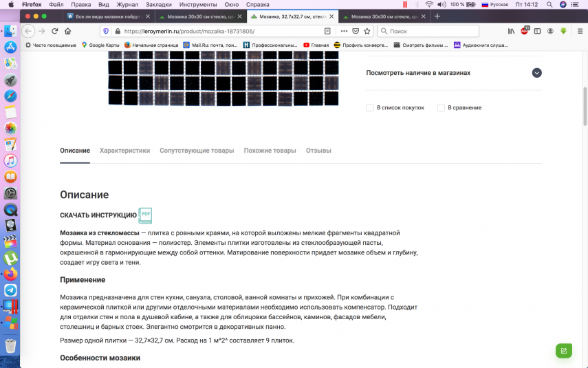The width and height of the screenshot is (588, 368).
Task: Check the 'В список покупок' checkbox
Action: [370, 108]
